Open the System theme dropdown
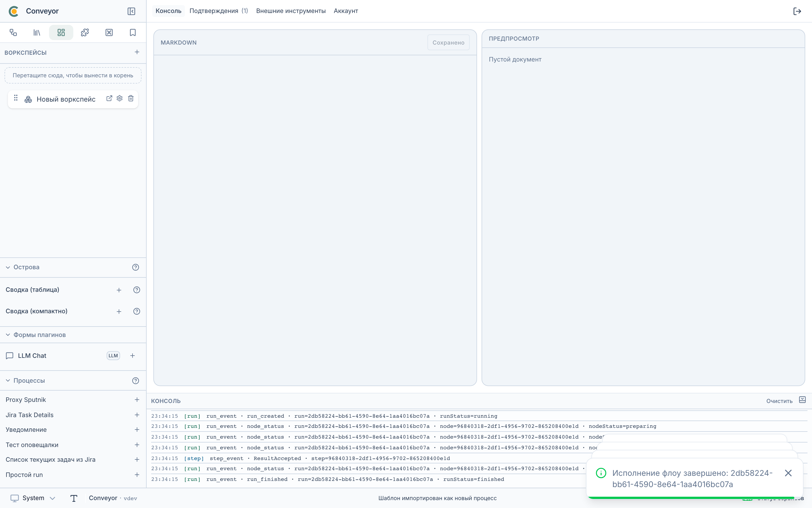This screenshot has width=812, height=508. tap(33, 498)
